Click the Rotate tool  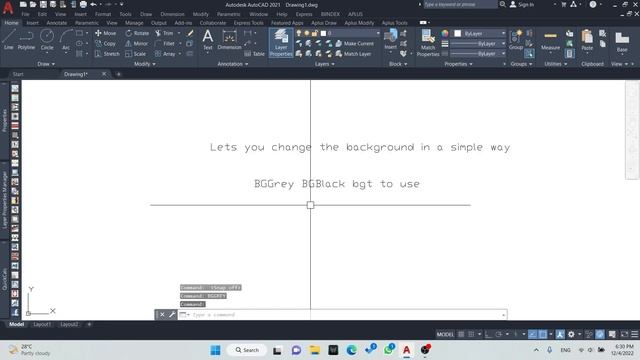pos(137,33)
